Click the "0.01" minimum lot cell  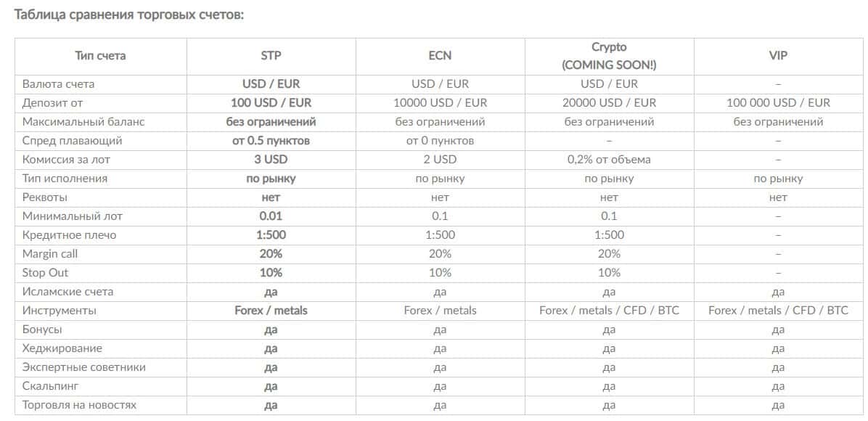271,216
